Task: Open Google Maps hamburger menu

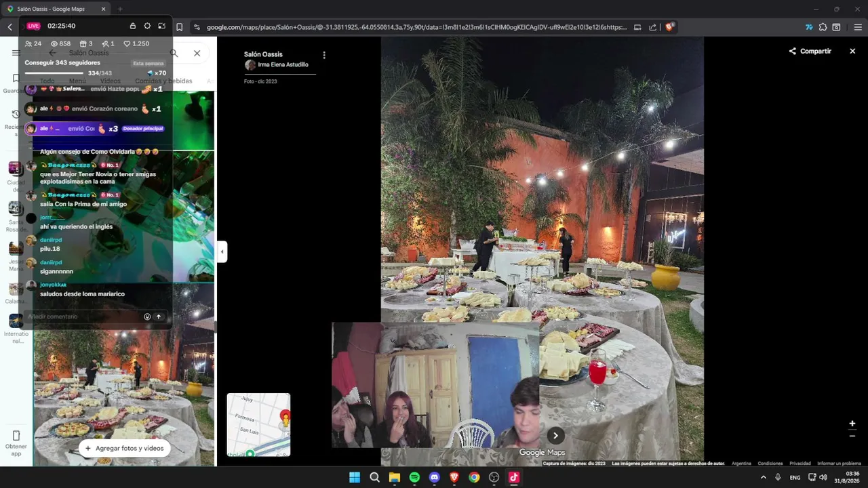Action: coord(16,53)
